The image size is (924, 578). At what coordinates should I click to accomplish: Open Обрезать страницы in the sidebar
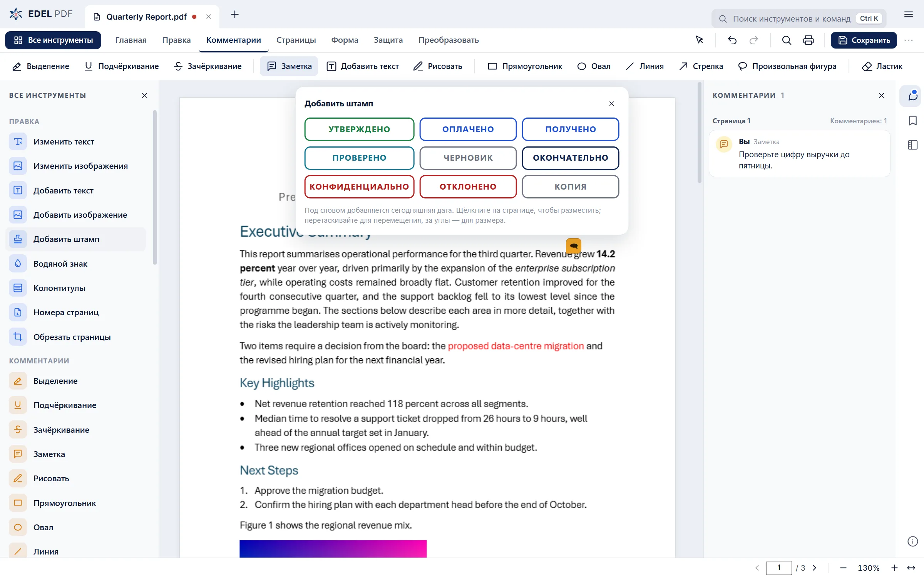[x=76, y=337]
